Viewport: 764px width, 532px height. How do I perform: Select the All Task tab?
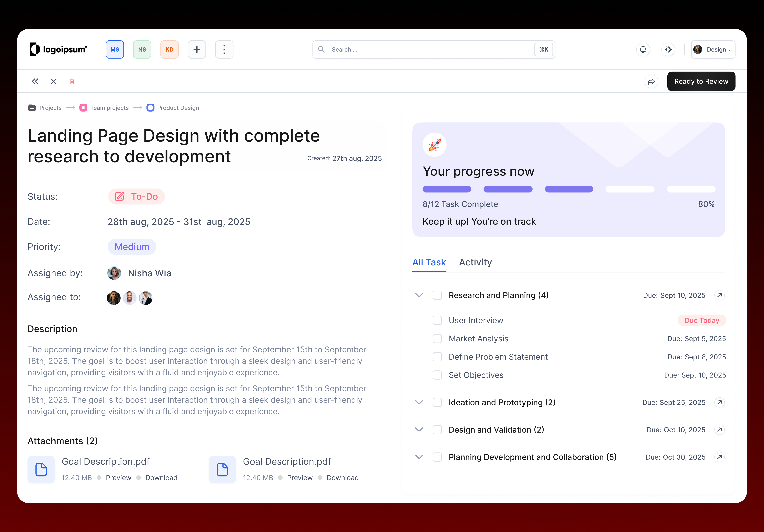coord(429,262)
